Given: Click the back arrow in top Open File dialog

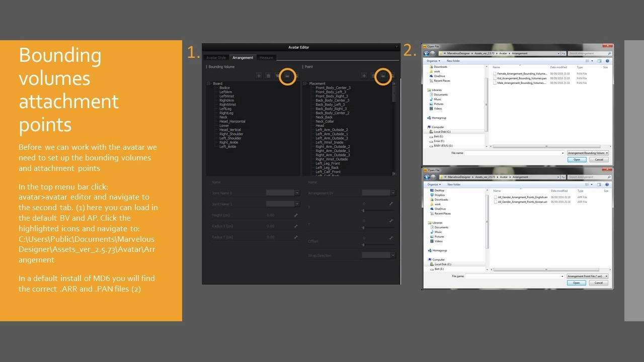Looking at the screenshot, I should click(x=427, y=53).
